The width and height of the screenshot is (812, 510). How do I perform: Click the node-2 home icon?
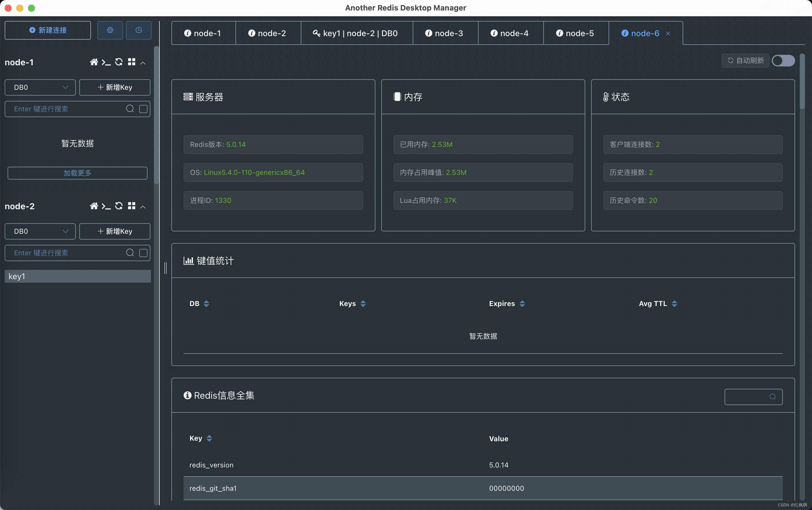(94, 206)
